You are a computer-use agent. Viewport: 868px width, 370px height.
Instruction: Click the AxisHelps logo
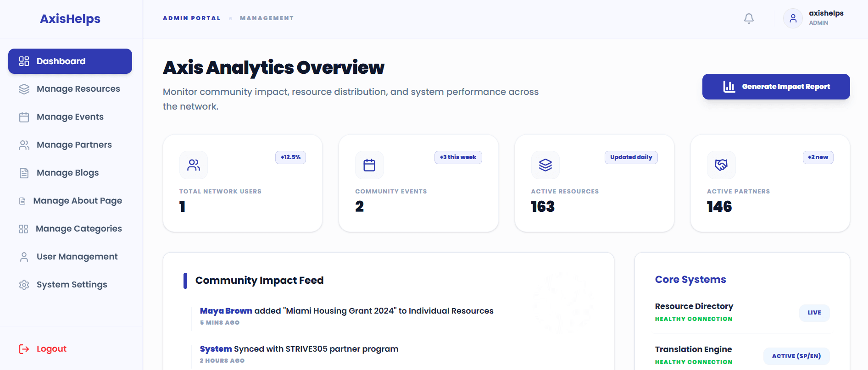[70, 19]
